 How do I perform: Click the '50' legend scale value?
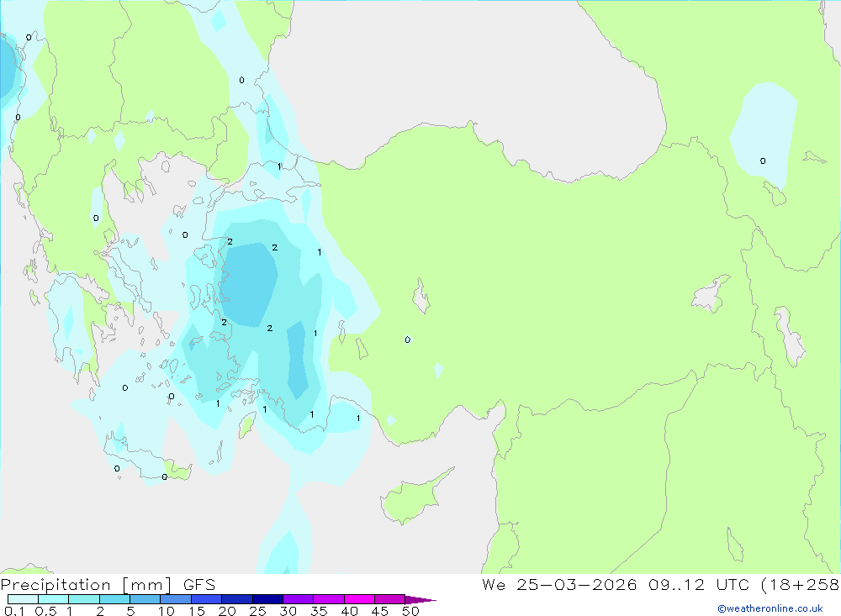410,611
